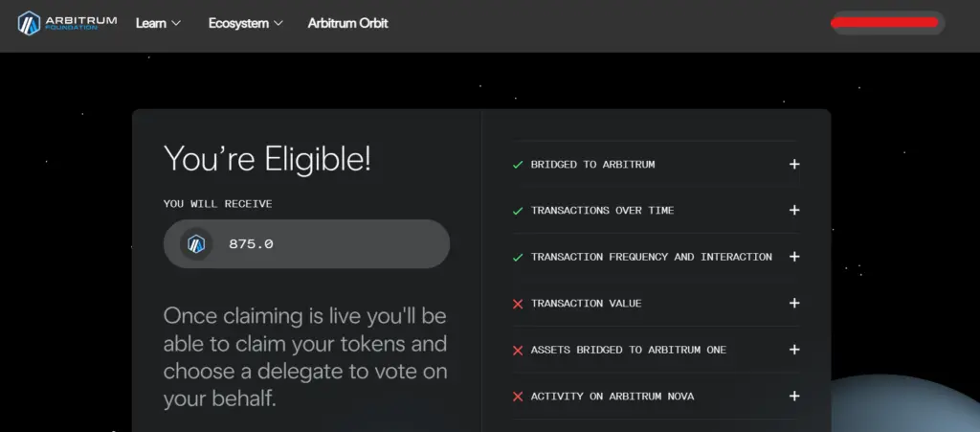This screenshot has height=432, width=980.
Task: Click red X next to Assets Bridged to Arbitrum One
Action: pos(518,351)
